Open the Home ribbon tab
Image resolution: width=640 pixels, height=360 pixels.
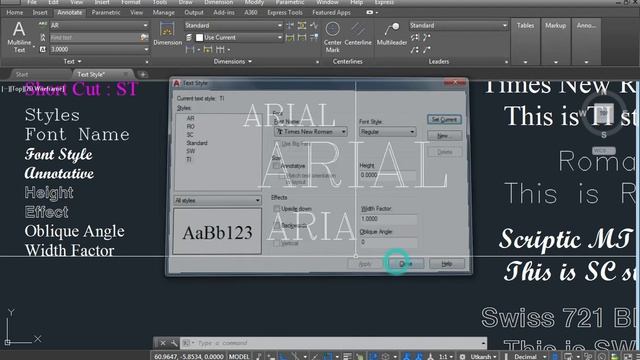[x=15, y=13]
